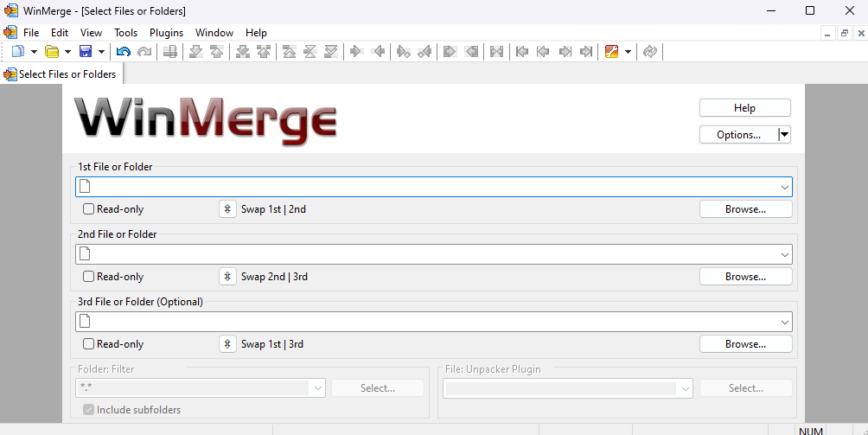Open the 3rd File or Folder dropdown list
This screenshot has height=435, width=868.
pyautogui.click(x=784, y=322)
